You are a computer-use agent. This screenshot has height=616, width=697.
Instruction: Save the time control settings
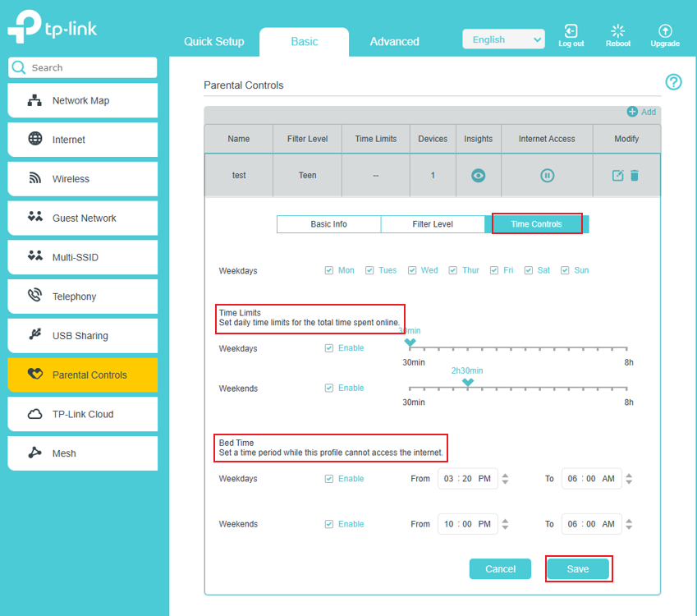(578, 569)
